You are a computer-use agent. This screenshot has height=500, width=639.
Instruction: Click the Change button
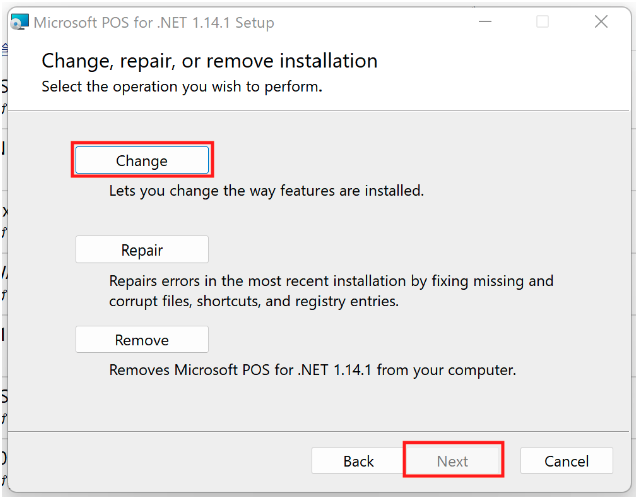tap(141, 160)
